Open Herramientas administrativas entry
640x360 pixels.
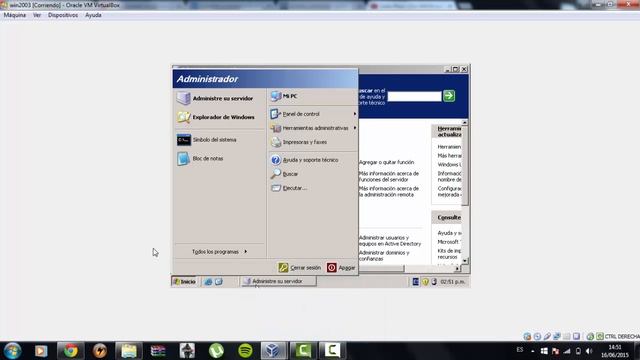[309, 128]
